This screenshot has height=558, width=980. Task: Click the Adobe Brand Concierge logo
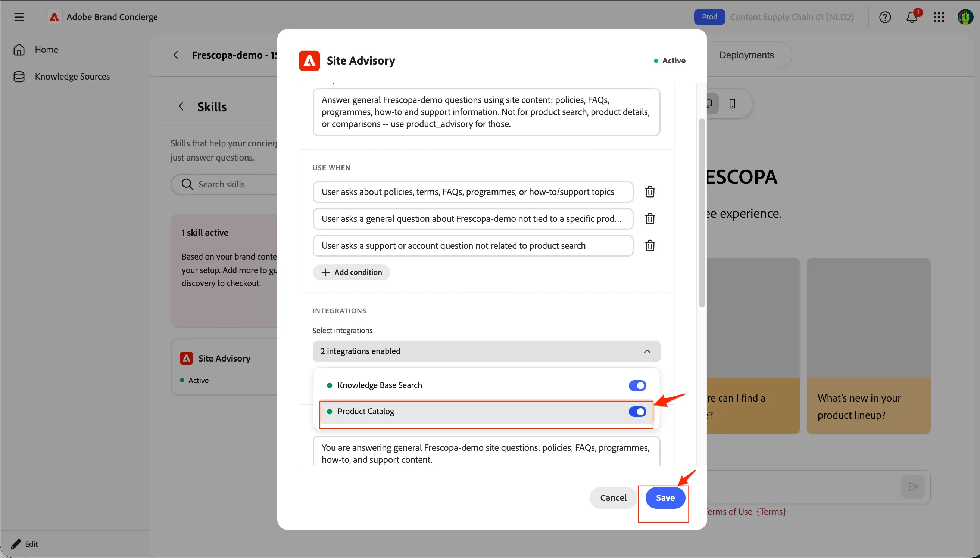click(x=54, y=17)
